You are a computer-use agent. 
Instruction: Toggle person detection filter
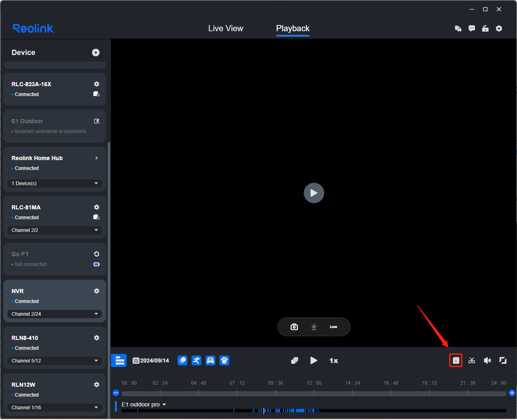tap(196, 360)
